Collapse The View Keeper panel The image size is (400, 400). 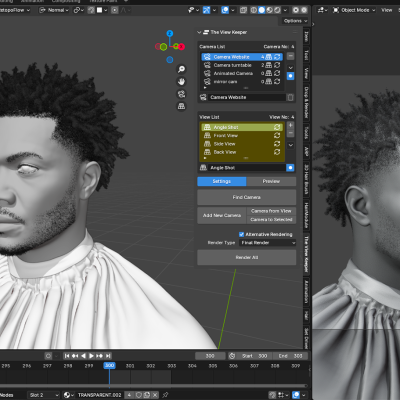199,32
